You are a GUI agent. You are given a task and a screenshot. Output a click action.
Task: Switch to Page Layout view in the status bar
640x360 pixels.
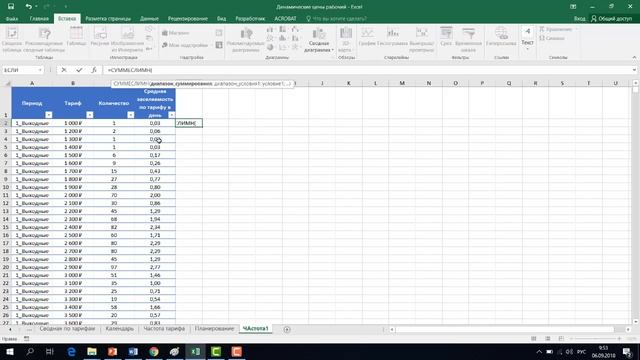pyautogui.click(x=547, y=339)
